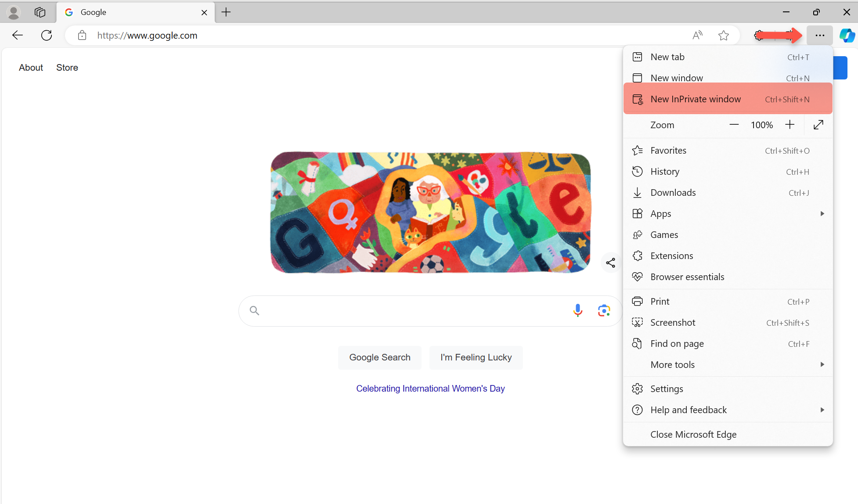Open the tab actions menu icon
The width and height of the screenshot is (858, 504).
[x=40, y=12]
